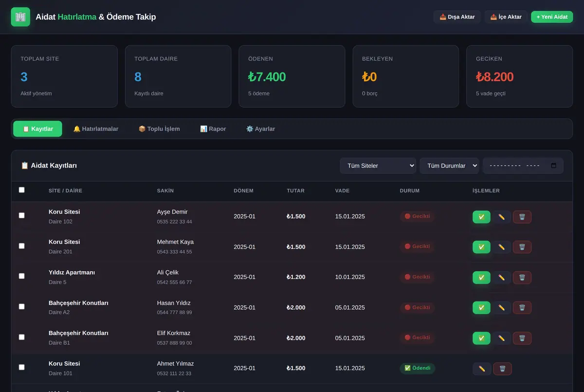Click the Dışa Aktar export button
This screenshot has height=392, width=584.
point(457,17)
